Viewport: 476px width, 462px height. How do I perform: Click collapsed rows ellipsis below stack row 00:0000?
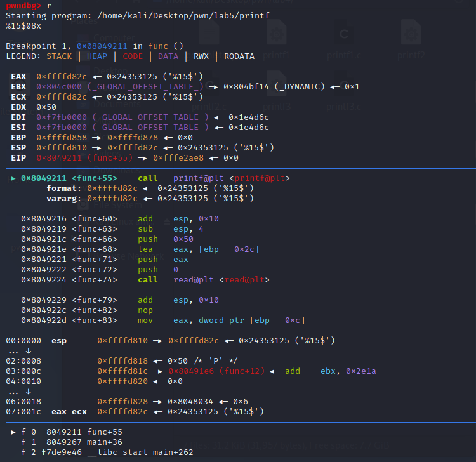20,351
